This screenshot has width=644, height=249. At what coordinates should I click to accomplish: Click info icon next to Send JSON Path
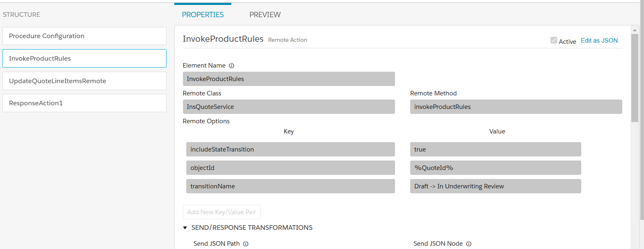246,244
